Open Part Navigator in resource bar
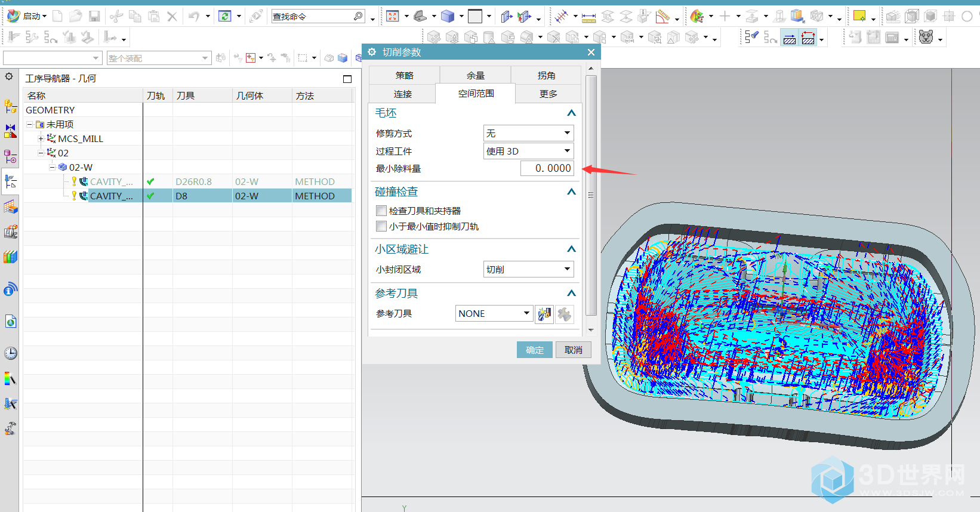The width and height of the screenshot is (980, 512). pyautogui.click(x=10, y=156)
